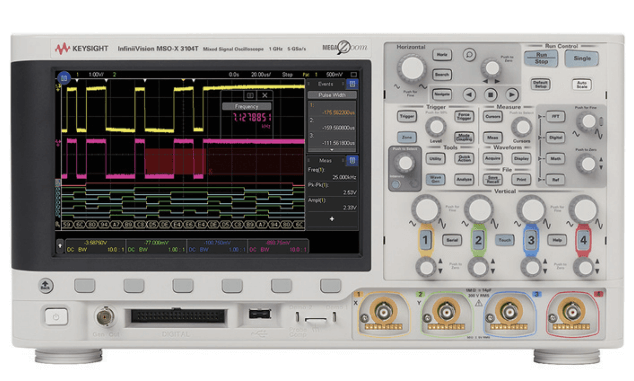Push the Intensity button under entry knob

click(396, 184)
